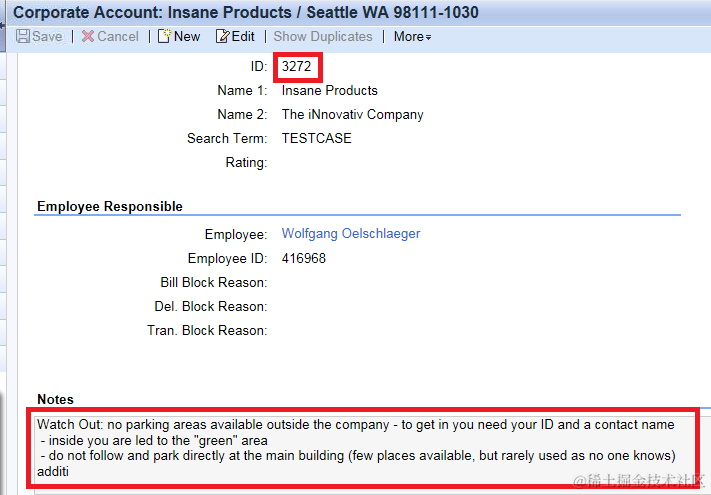Image resolution: width=711 pixels, height=495 pixels.
Task: Click the Save button label
Action: pyautogui.click(x=47, y=36)
